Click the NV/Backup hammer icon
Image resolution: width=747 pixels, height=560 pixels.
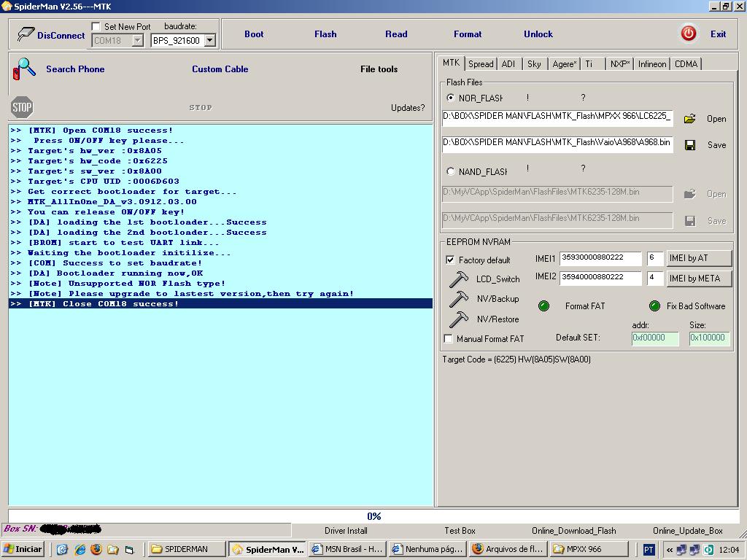[459, 298]
